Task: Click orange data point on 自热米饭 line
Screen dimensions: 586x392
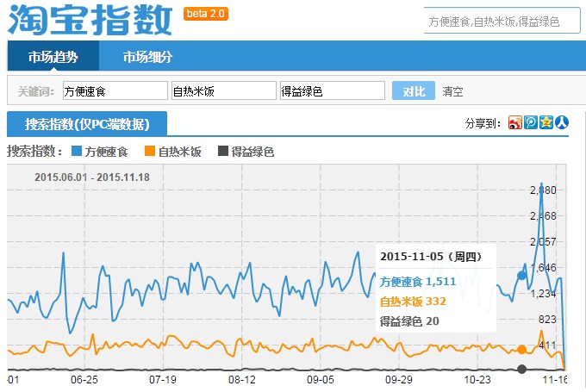Action: coord(521,349)
